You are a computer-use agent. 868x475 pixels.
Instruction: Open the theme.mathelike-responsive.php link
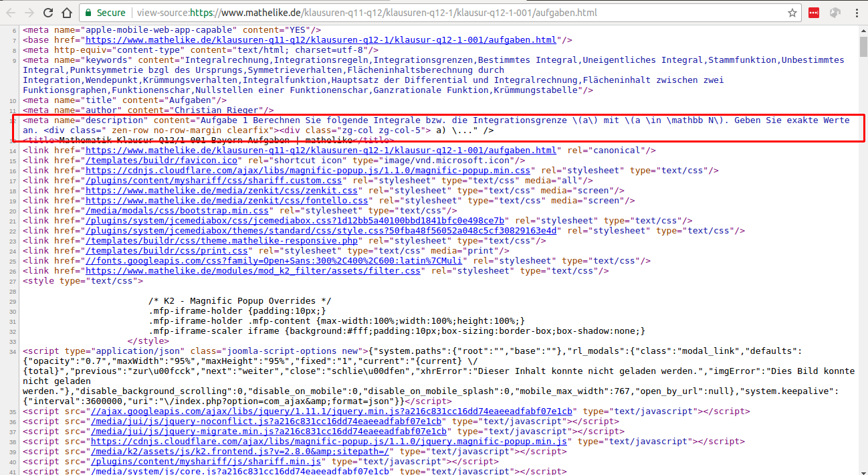(221, 241)
